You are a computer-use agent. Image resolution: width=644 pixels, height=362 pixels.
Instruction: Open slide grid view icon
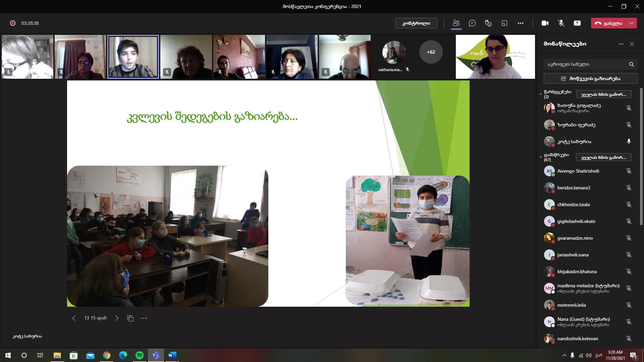130,318
